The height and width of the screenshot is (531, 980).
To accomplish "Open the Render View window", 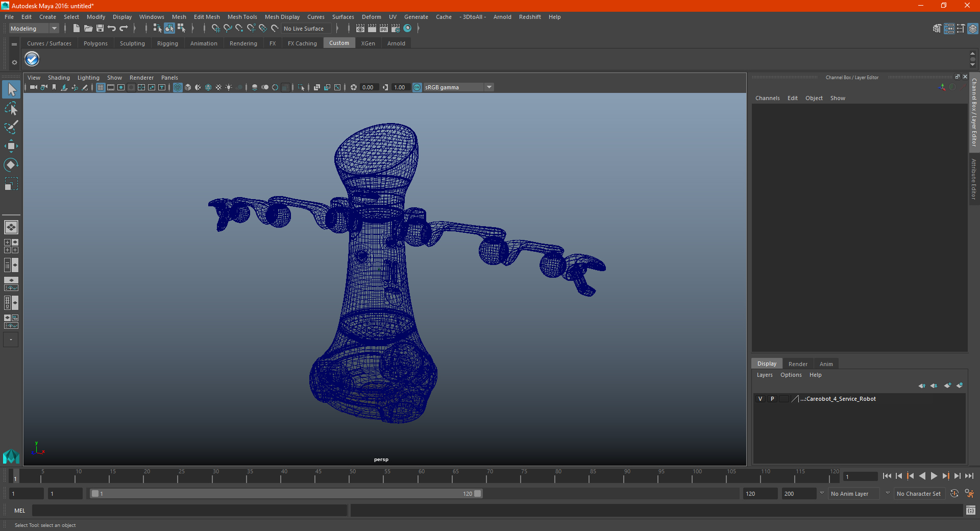I will [x=360, y=29].
